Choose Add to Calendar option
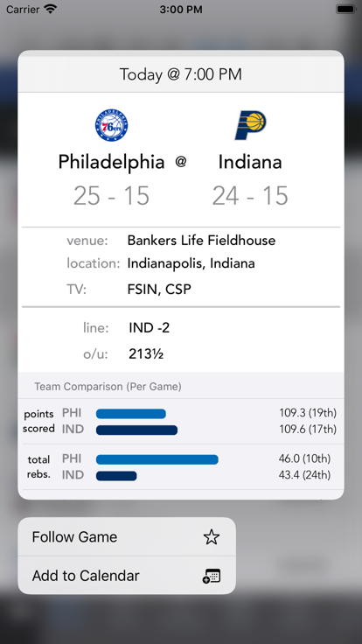The width and height of the screenshot is (362, 644). 127,576
